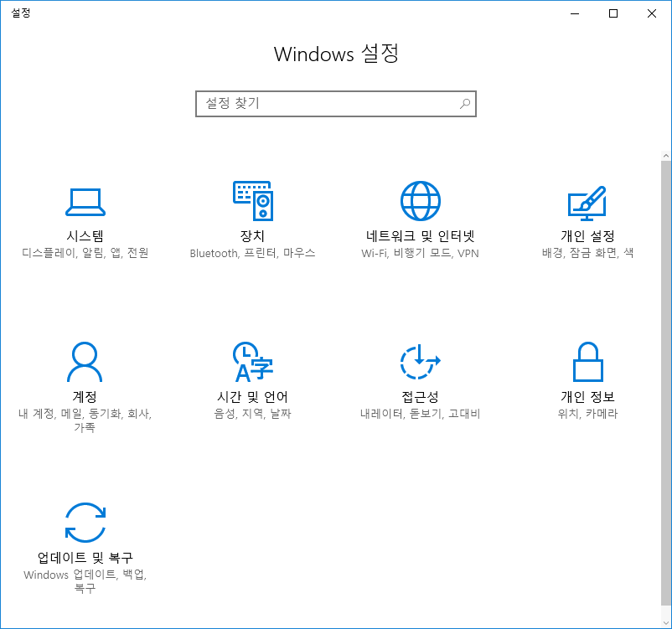
Task: Open the 개인 정보 padlock icon
Action: pos(587,362)
